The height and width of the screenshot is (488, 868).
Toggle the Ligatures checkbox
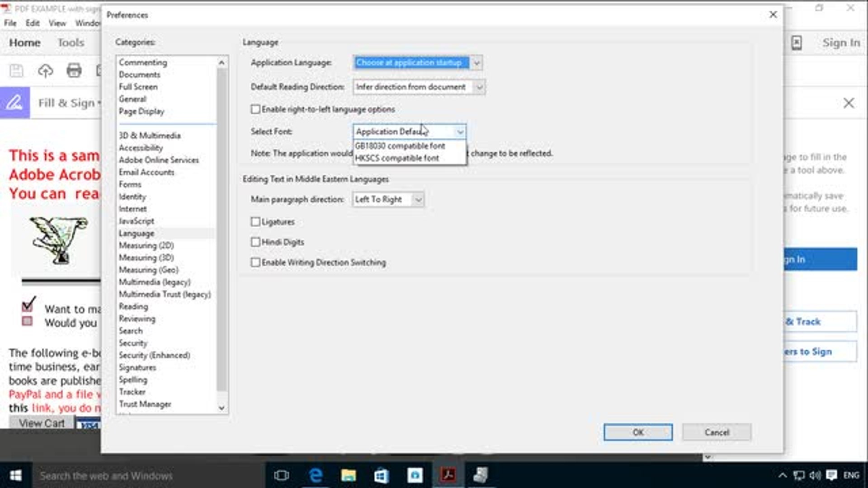click(x=255, y=222)
